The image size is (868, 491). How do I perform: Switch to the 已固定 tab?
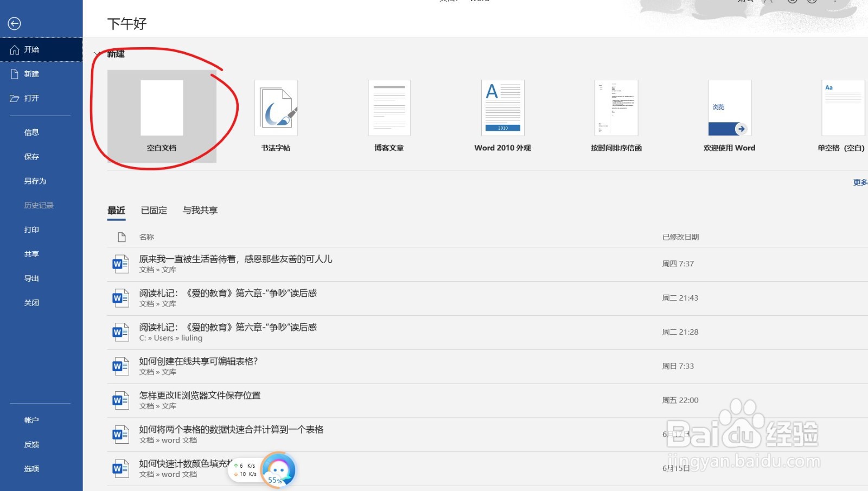pyautogui.click(x=154, y=211)
